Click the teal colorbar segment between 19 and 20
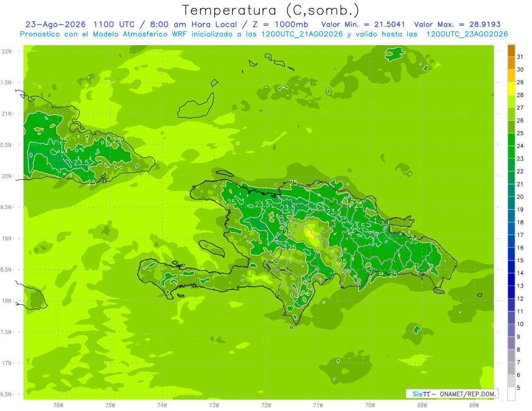Viewport: 532px width, 411px height. click(x=511, y=204)
